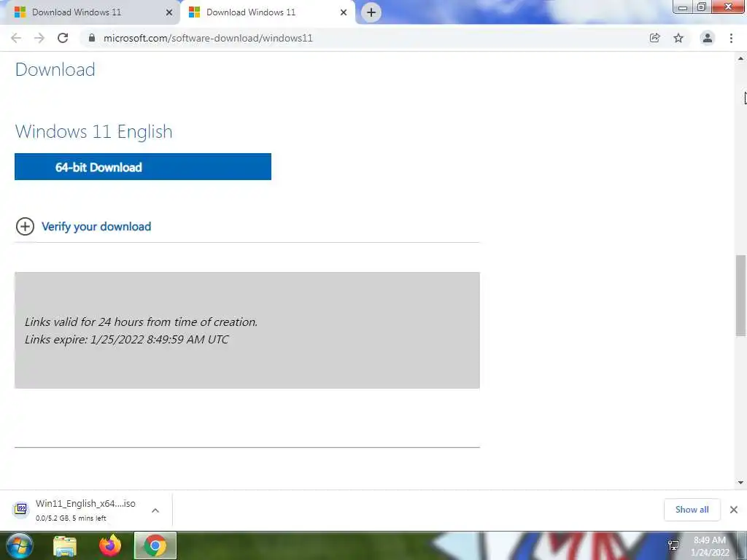Click the taskbar clock showing 8:49 AM
This screenshot has width=747, height=560.
click(x=710, y=546)
